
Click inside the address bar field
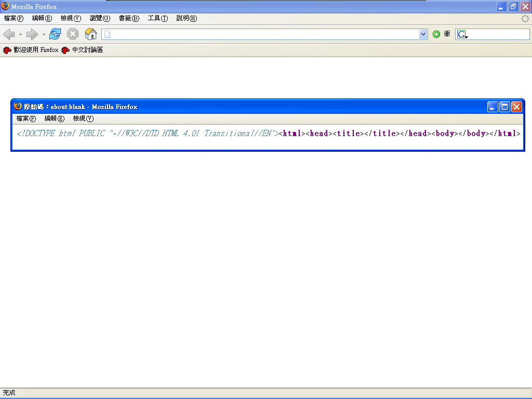260,34
